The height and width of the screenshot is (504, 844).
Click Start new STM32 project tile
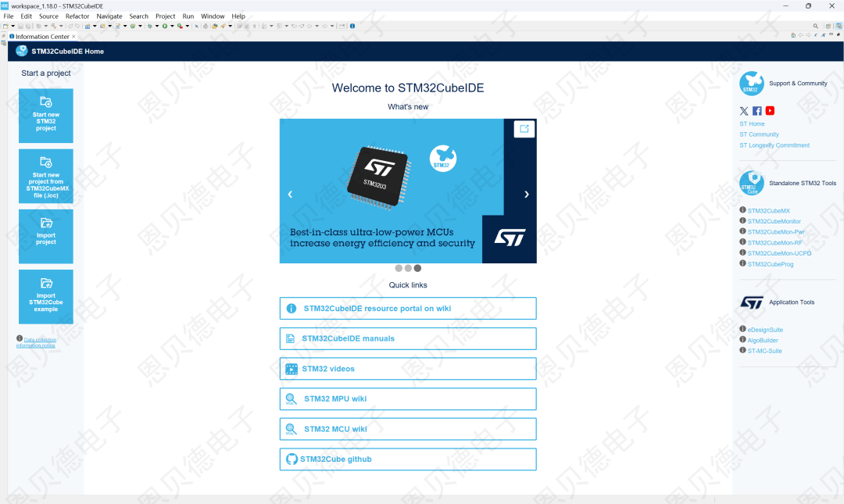tap(46, 116)
